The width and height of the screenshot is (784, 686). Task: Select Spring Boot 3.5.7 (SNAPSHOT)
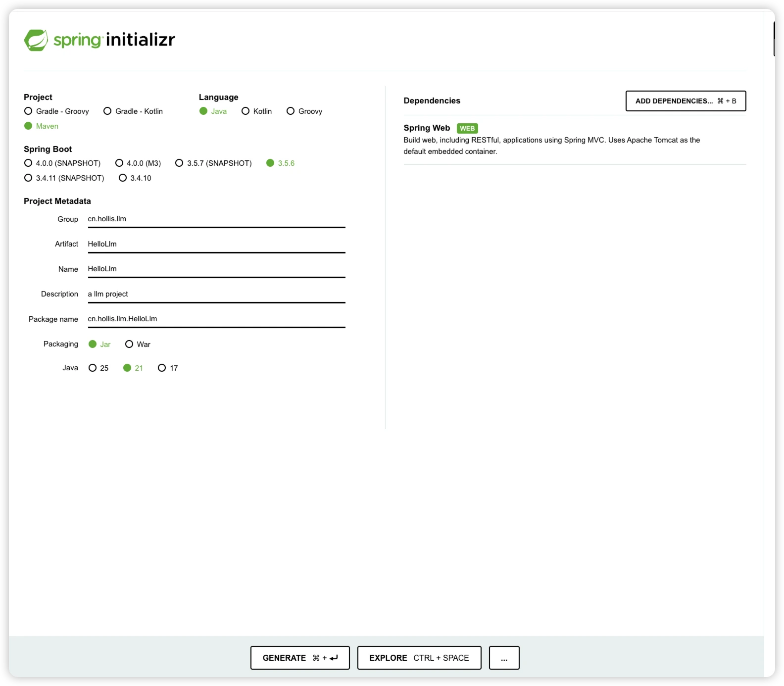[213, 163]
